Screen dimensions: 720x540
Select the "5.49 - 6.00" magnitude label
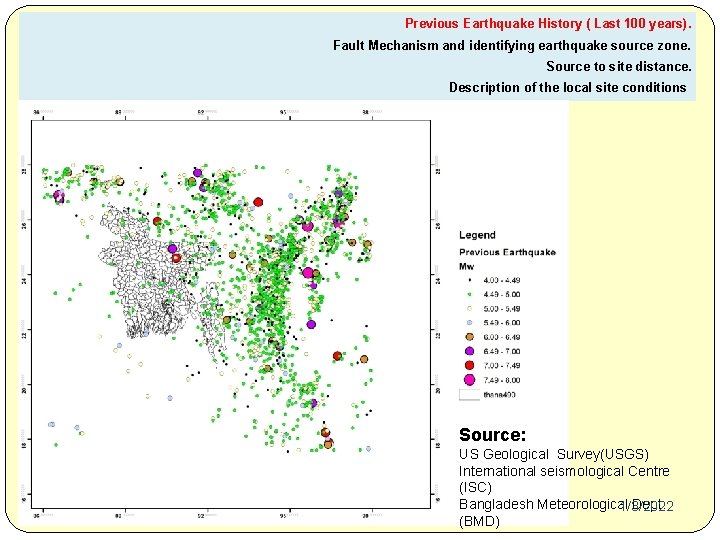(x=501, y=323)
